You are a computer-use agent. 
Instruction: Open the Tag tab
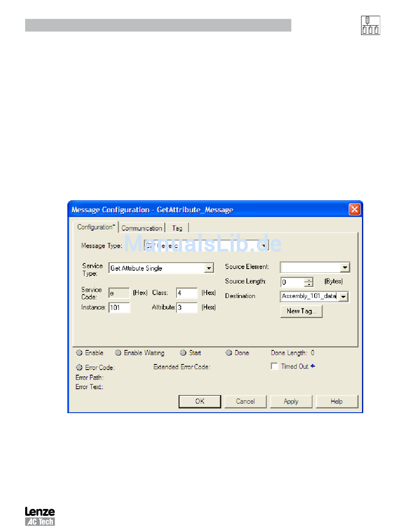click(177, 228)
